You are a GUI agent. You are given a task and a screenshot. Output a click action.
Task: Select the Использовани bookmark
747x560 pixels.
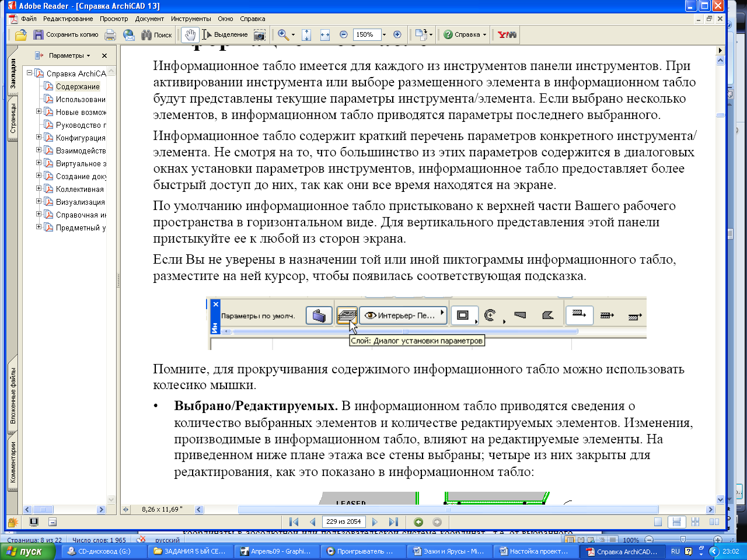pyautogui.click(x=81, y=99)
